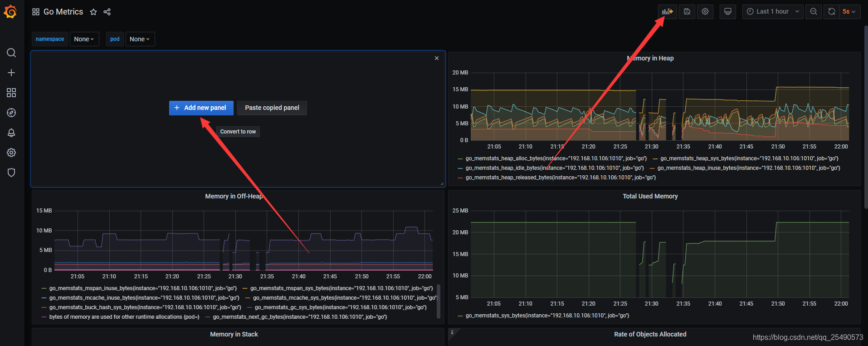
Task: Open the Memory in Off-Heap panel title menu
Action: click(x=234, y=196)
